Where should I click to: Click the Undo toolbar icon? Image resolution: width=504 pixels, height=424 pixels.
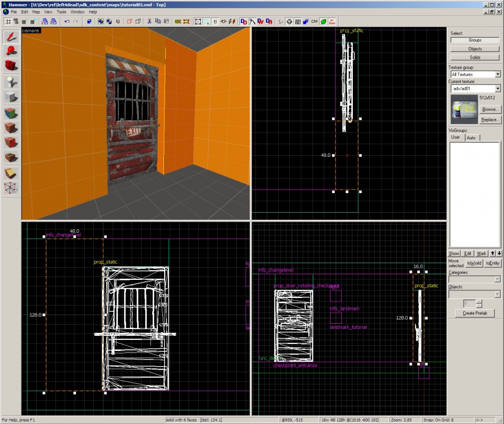click(67, 21)
